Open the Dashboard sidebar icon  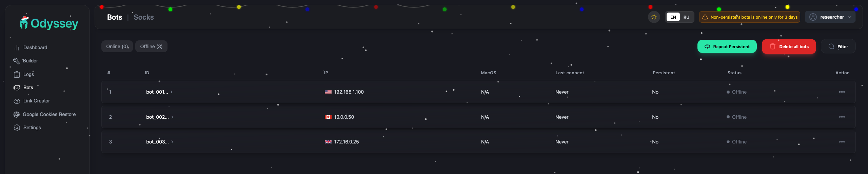point(17,48)
